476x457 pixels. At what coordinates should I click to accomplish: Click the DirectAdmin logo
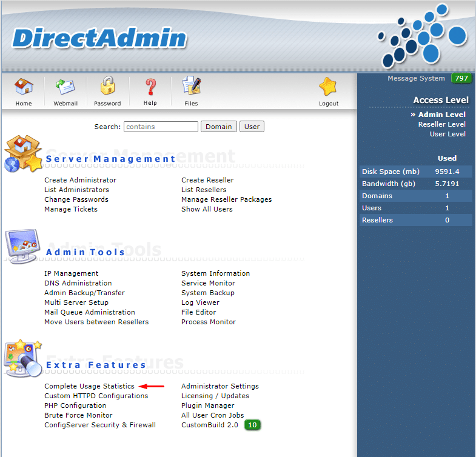click(99, 38)
